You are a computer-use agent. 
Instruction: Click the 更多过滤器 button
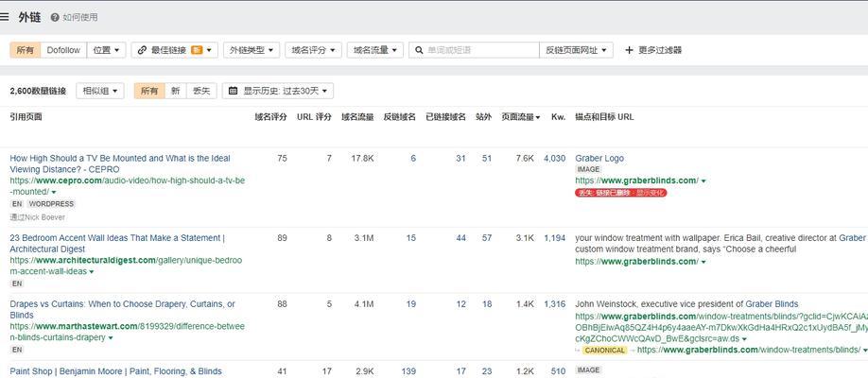pyautogui.click(x=653, y=50)
